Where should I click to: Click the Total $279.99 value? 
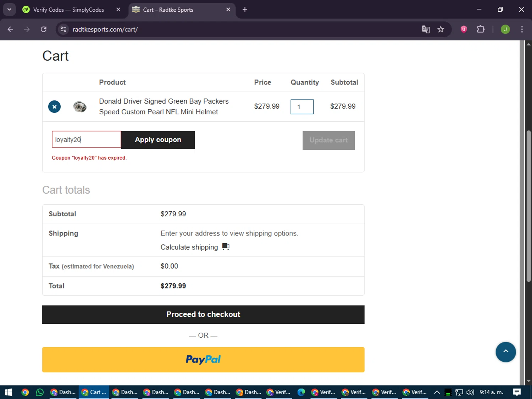(x=173, y=286)
